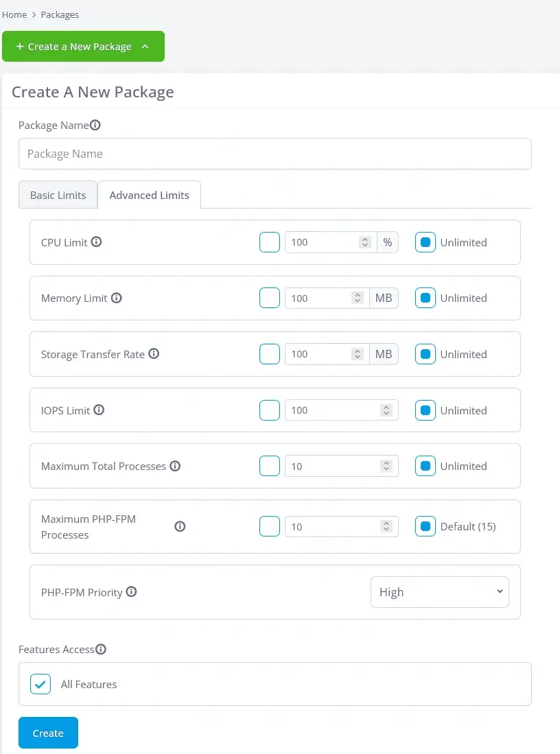Toggle the Default (15) PHP-FPM checkbox
560x754 pixels.
point(427,526)
